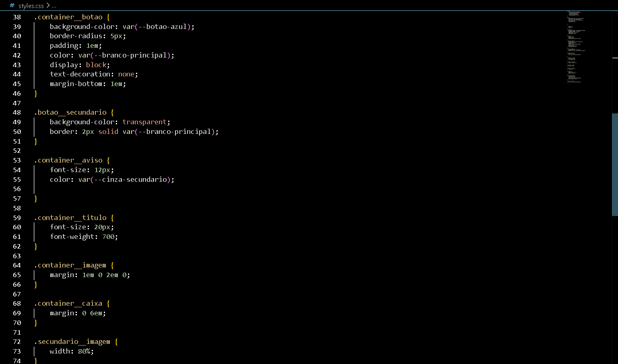Click the border-radius property name
This screenshot has width=618, height=364.
click(x=76, y=36)
